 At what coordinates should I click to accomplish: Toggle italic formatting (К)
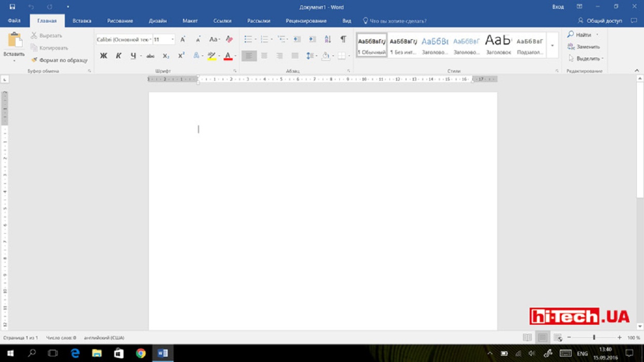(x=118, y=56)
